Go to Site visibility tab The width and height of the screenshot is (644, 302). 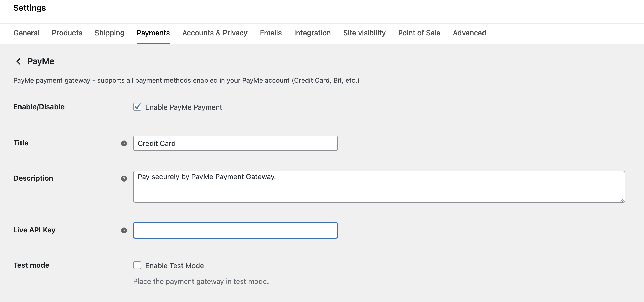pos(364,33)
